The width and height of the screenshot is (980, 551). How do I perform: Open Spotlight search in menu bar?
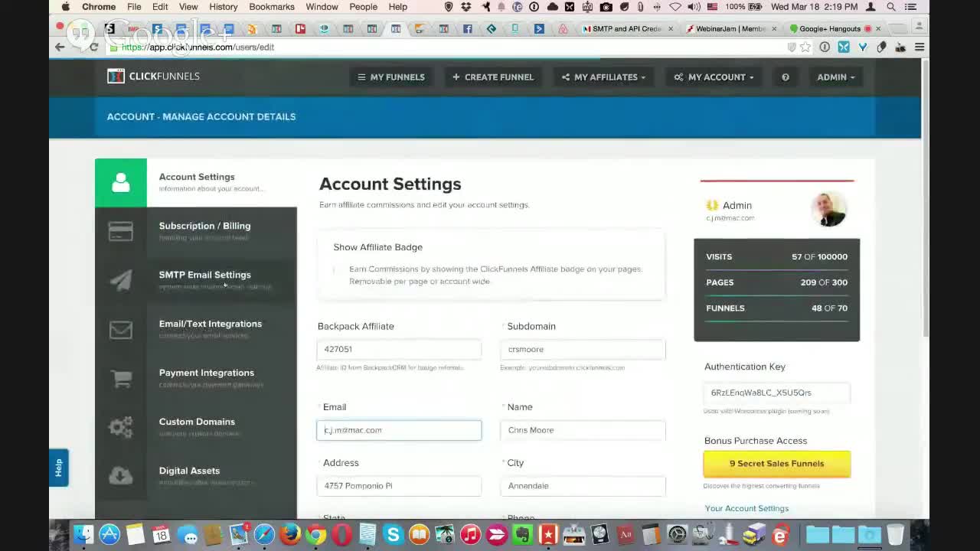pos(891,7)
